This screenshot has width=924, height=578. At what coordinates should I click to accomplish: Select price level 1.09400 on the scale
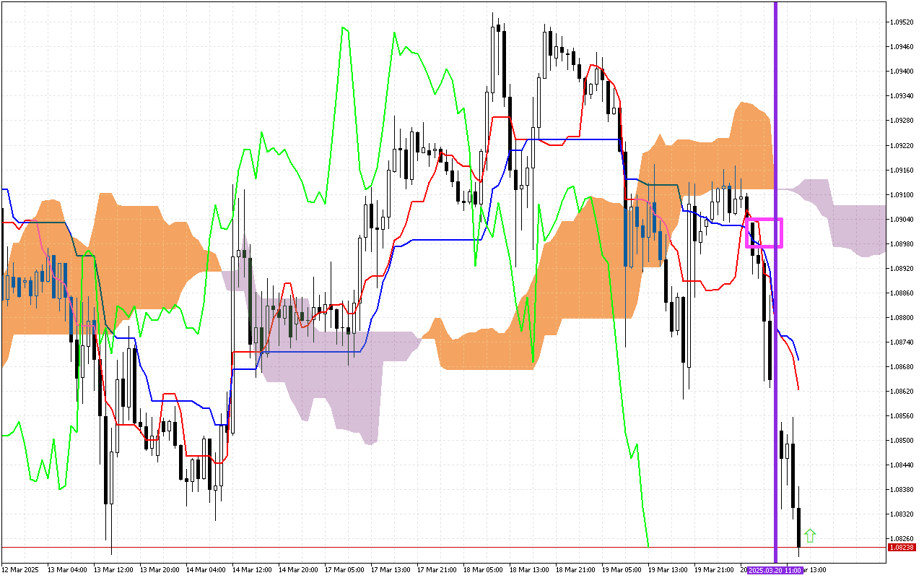click(x=903, y=71)
